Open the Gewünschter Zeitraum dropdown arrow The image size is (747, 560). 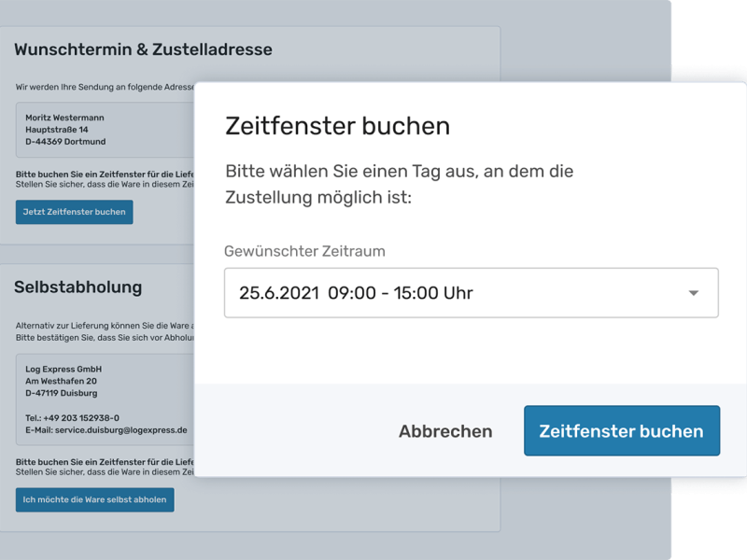695,292
